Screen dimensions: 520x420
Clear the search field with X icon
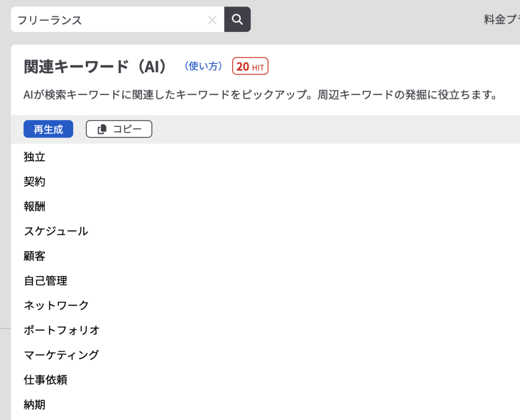coord(212,20)
